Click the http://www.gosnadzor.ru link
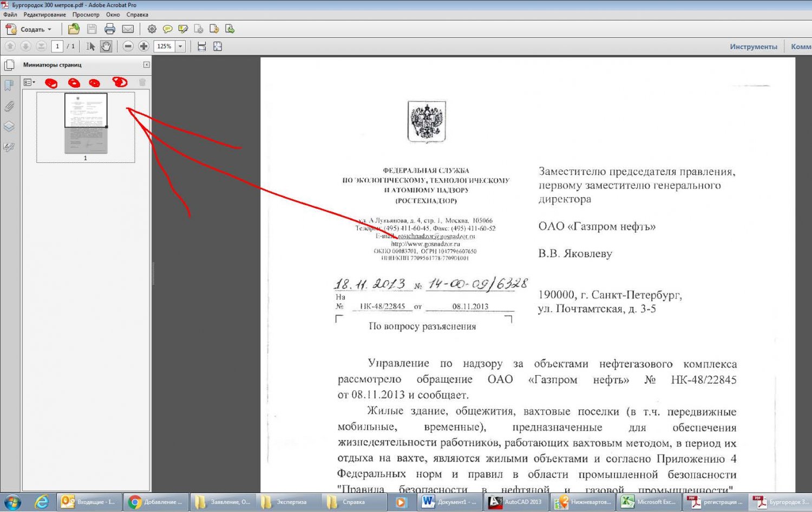Screen dimensions: 812x512 click(425, 244)
